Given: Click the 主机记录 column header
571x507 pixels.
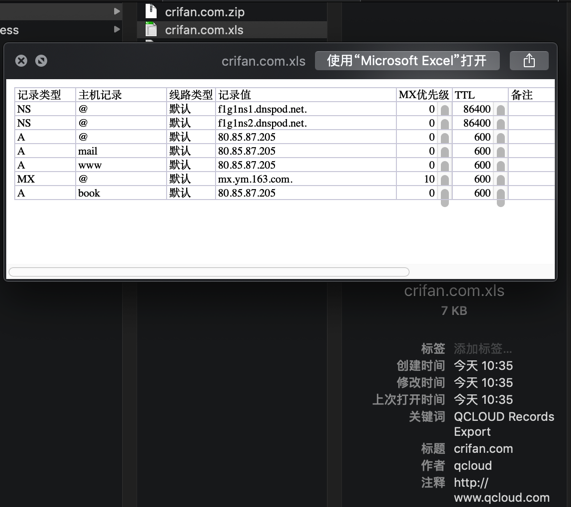Looking at the screenshot, I should click(x=121, y=95).
